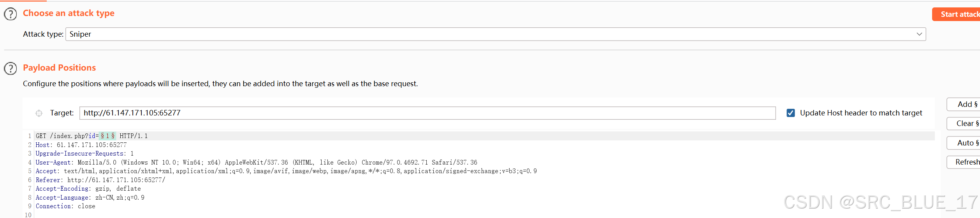Image resolution: width=980 pixels, height=218 pixels.
Task: Click the User-Agent header line
Action: tap(256, 162)
